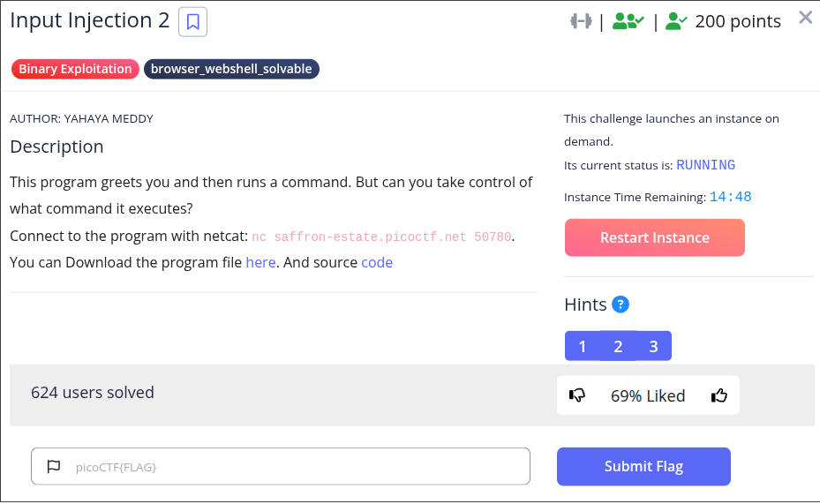Dislike the challenge with thumbs down
820x504 pixels.
(577, 395)
